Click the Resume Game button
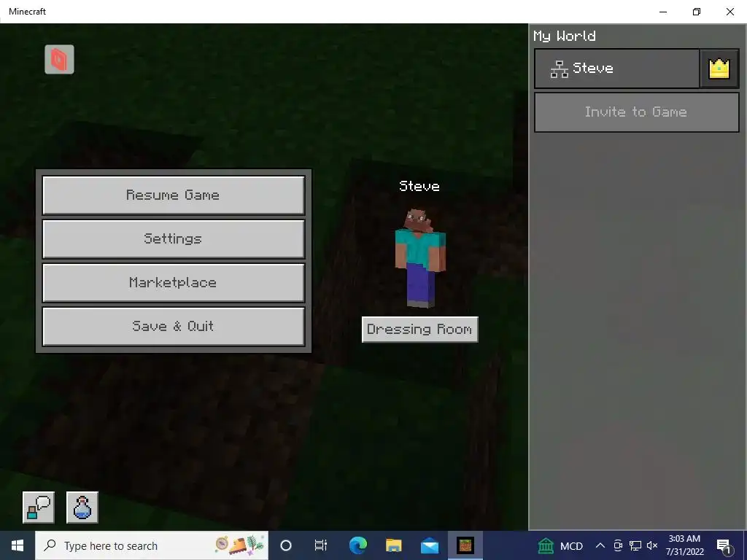The height and width of the screenshot is (560, 747). pos(174,195)
